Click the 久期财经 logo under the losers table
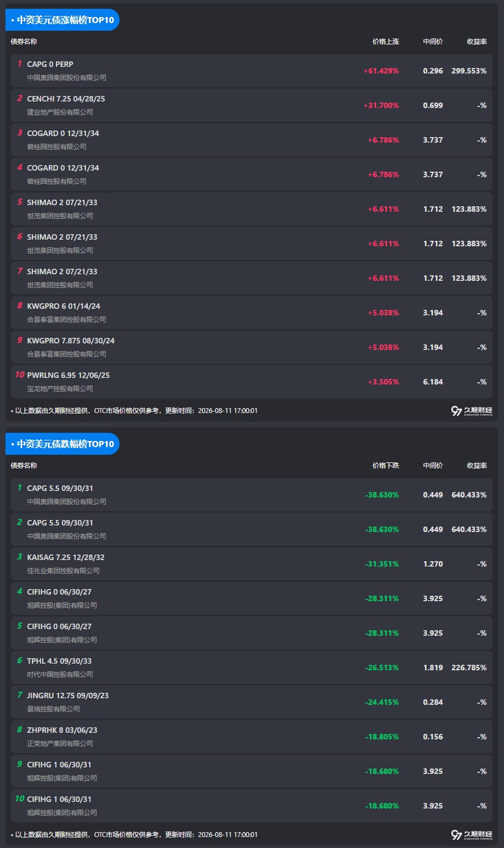Viewport: 504px width, 848px height. [x=472, y=835]
